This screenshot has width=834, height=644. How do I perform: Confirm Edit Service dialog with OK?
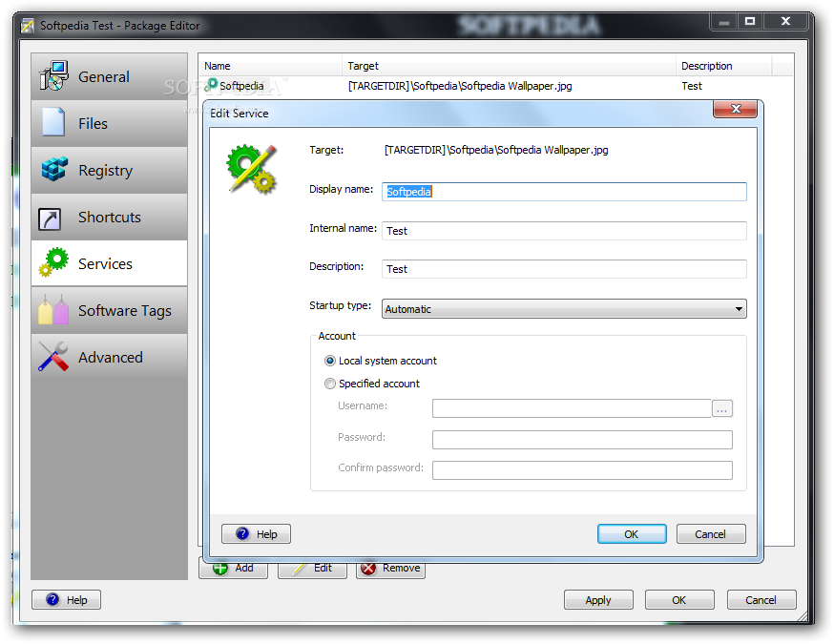(632, 534)
